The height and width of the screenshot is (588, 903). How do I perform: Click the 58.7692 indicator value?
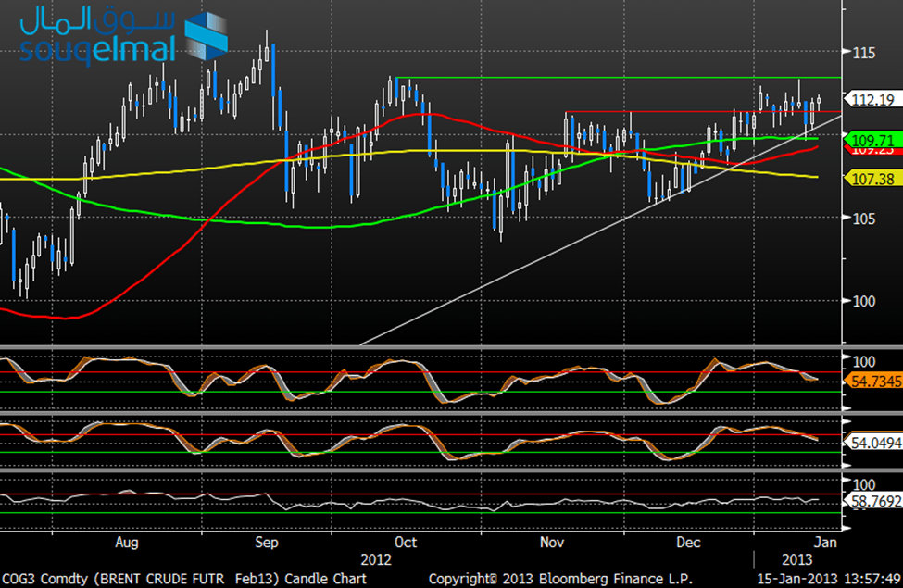[873, 502]
